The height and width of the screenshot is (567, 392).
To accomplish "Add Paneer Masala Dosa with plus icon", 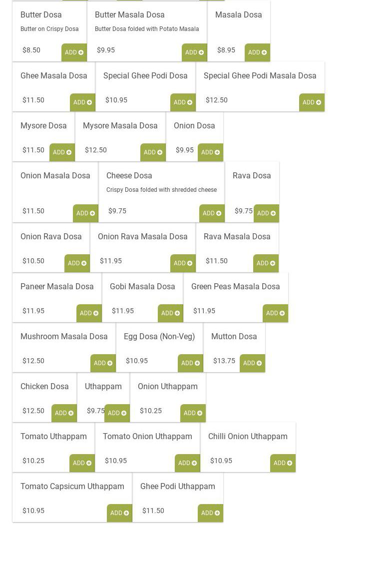I will pyautogui.click(x=96, y=313).
